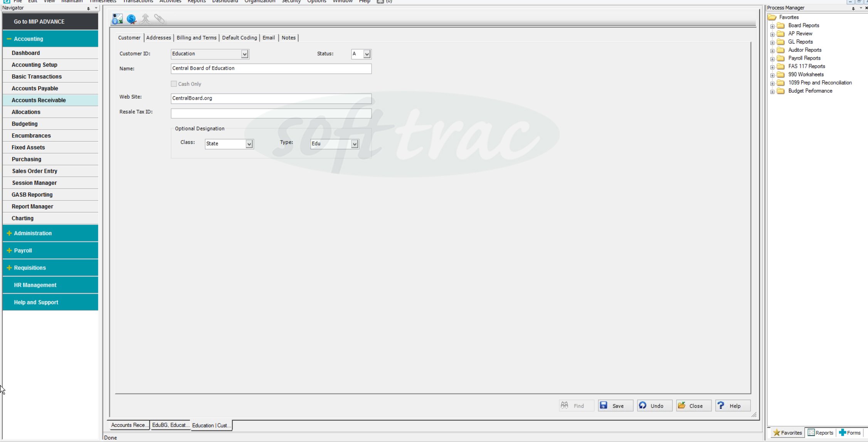This screenshot has width=868, height=442.
Task: Open the account info toolbar icon
Action: point(117,19)
